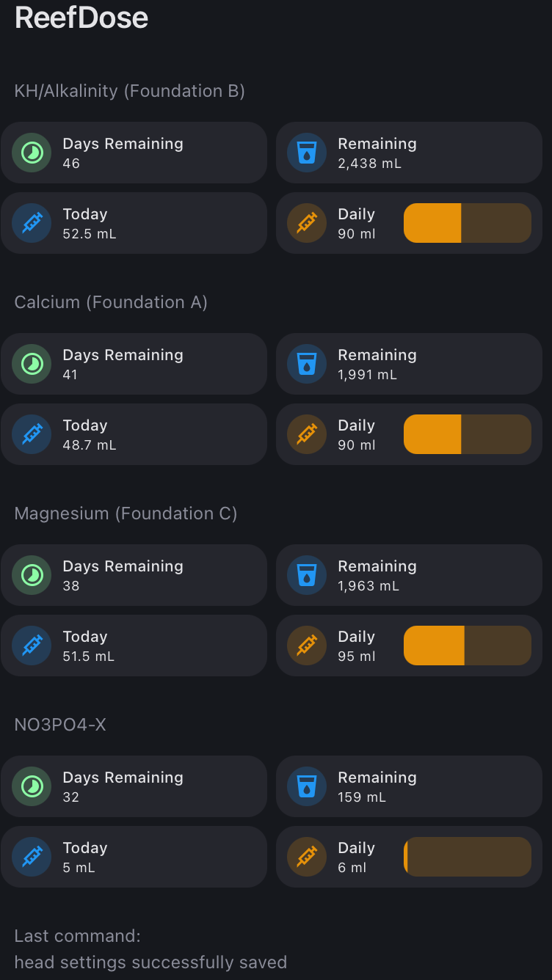The width and height of the screenshot is (552, 980).
Task: Open the KH/Alkalinity Today 52.5 mL tile
Action: pos(134,223)
